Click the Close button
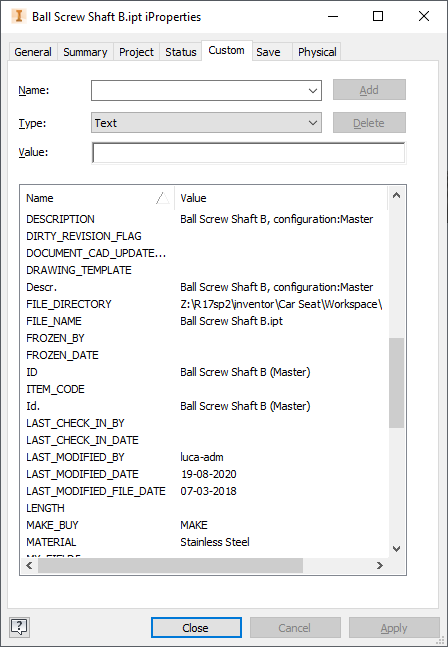 196,628
